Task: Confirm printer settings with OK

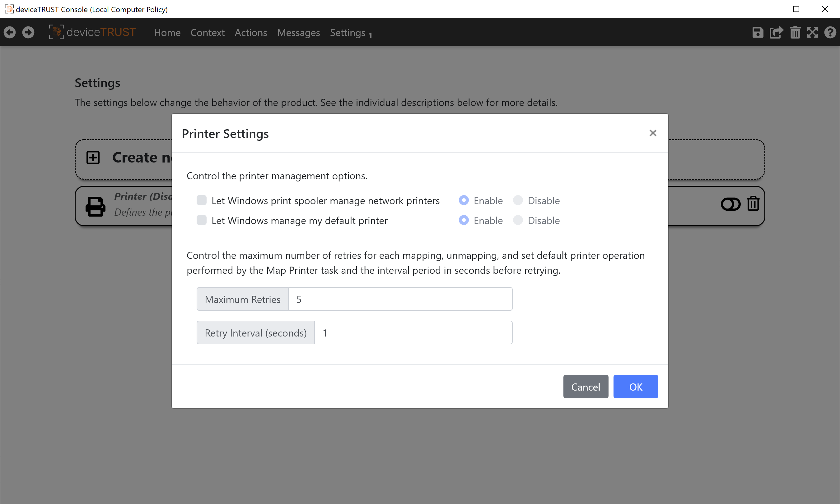Action: pyautogui.click(x=635, y=387)
